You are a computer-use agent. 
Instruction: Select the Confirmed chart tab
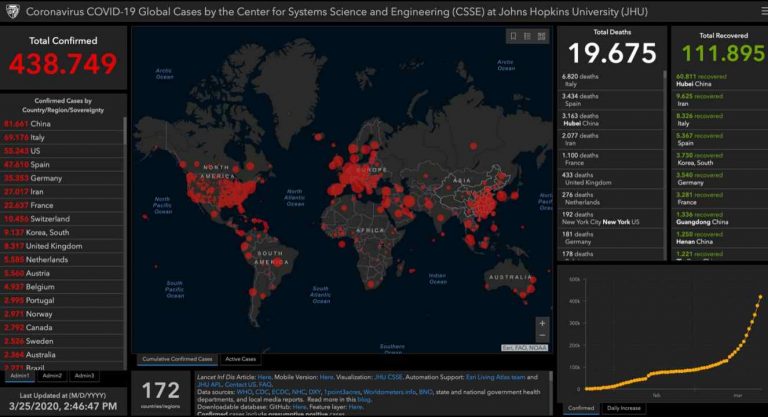click(580, 408)
